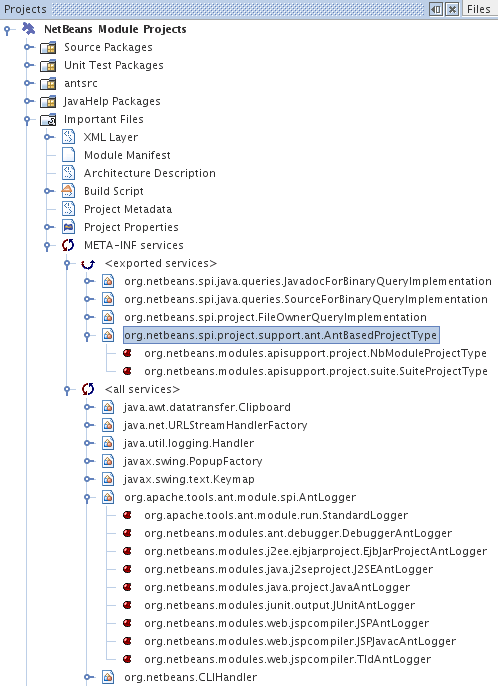Image resolution: width=498 pixels, height=686 pixels.
Task: Click the NetBeans Module Projects puzzle icon
Action: 29,29
